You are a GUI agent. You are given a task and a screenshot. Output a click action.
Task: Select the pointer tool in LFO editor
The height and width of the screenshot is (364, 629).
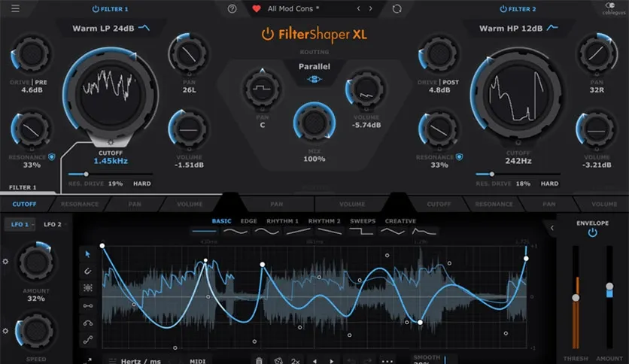(88, 253)
